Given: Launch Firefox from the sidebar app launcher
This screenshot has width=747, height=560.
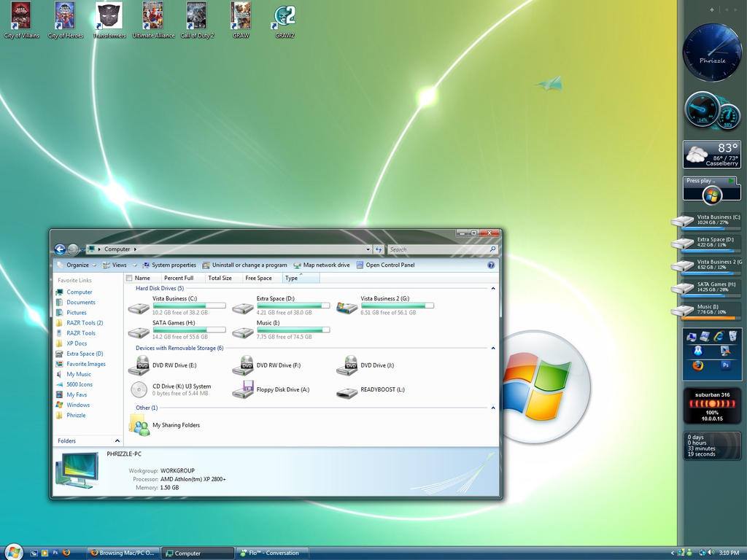Looking at the screenshot, I should click(x=698, y=365).
